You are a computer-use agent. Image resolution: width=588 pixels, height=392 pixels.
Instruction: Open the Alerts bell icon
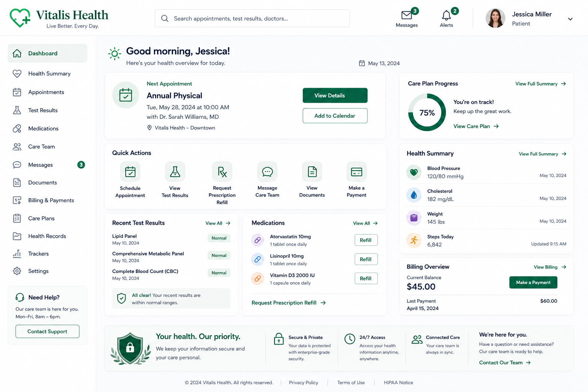[446, 15]
